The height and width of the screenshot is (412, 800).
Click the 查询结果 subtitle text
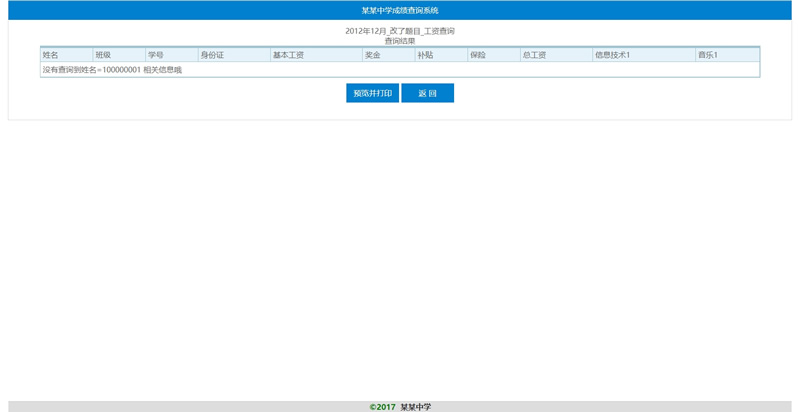(400, 41)
